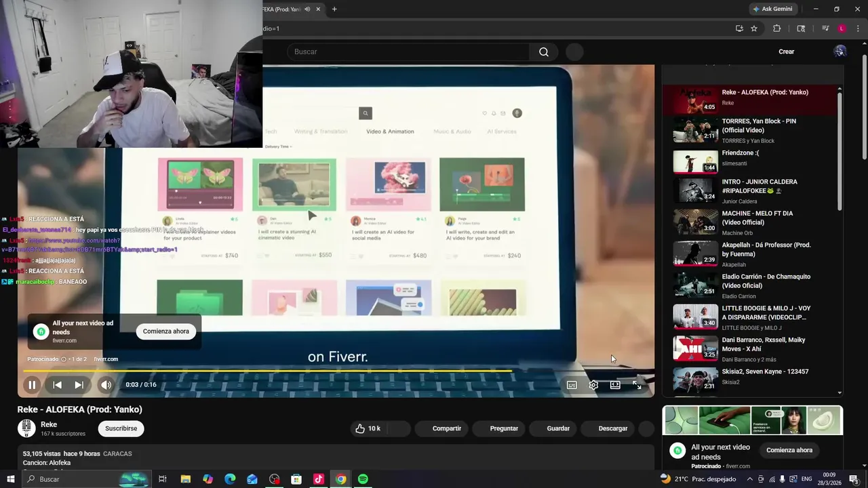Open Chrome profile L avatar
Screen dimensions: 868x488
(842, 28)
